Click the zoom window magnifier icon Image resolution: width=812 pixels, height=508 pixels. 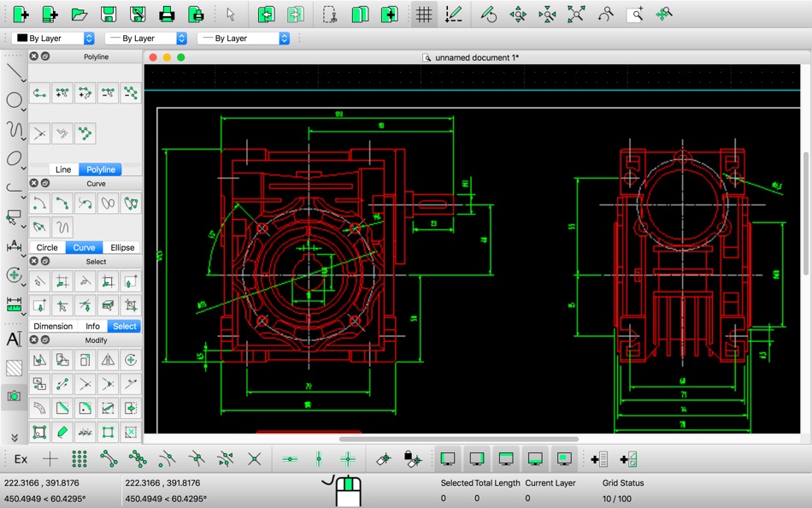tap(635, 14)
